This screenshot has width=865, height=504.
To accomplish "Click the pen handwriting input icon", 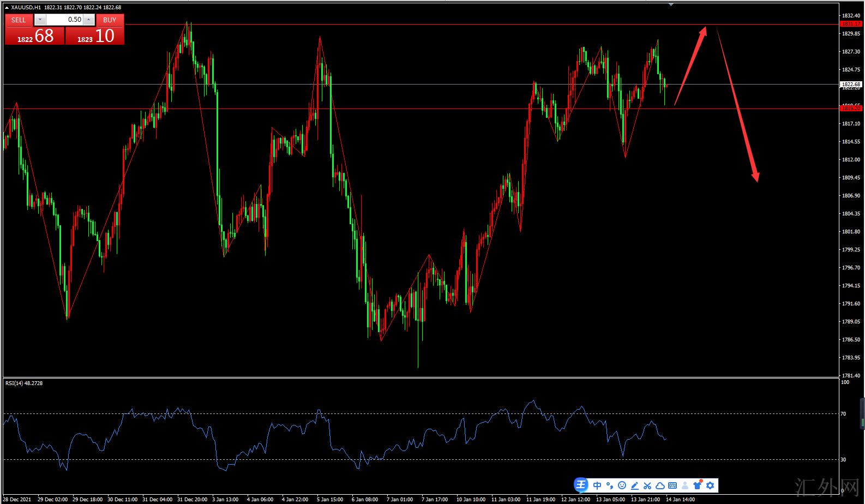I will pyautogui.click(x=634, y=485).
